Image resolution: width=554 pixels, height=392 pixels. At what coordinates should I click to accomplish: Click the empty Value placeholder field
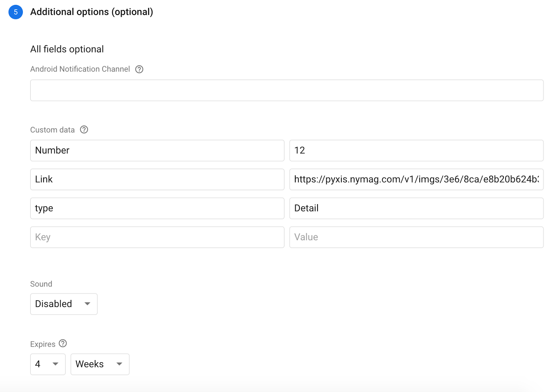(416, 237)
